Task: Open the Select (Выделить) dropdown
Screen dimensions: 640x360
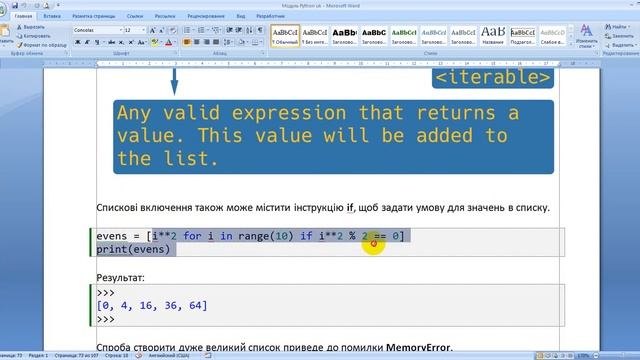Action: pos(620,45)
